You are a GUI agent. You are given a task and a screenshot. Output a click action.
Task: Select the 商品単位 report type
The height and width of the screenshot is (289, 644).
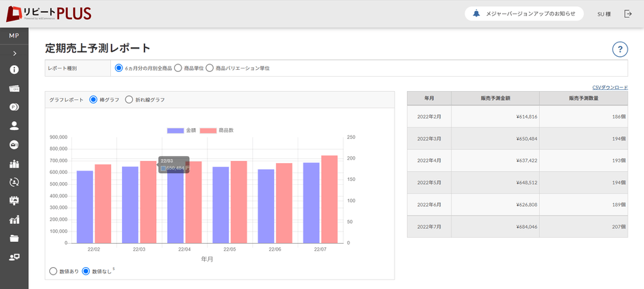pos(178,68)
